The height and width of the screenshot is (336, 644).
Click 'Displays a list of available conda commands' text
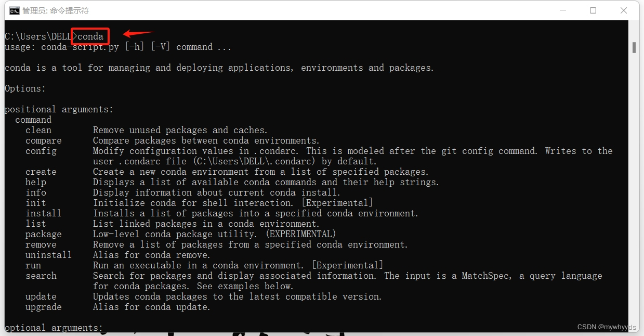(266, 182)
